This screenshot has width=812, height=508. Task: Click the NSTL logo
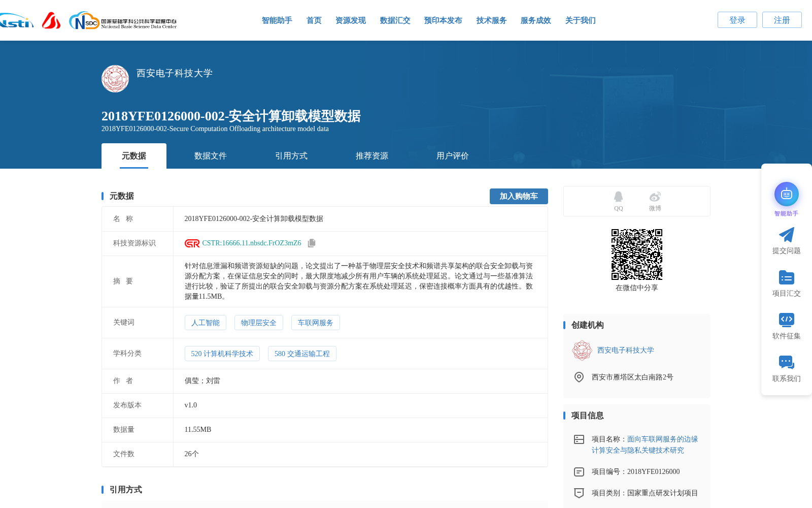pyautogui.click(x=16, y=21)
